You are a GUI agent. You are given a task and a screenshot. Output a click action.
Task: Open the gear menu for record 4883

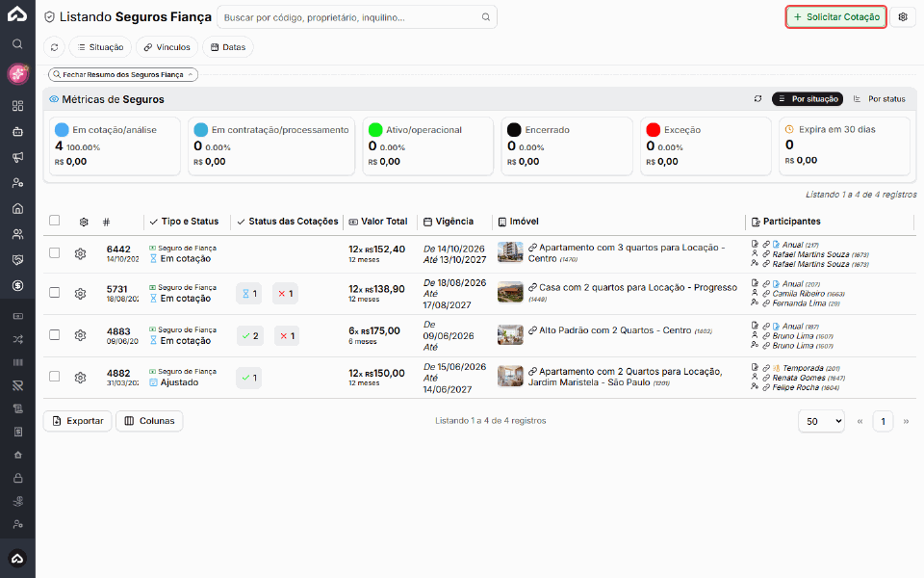(x=81, y=335)
